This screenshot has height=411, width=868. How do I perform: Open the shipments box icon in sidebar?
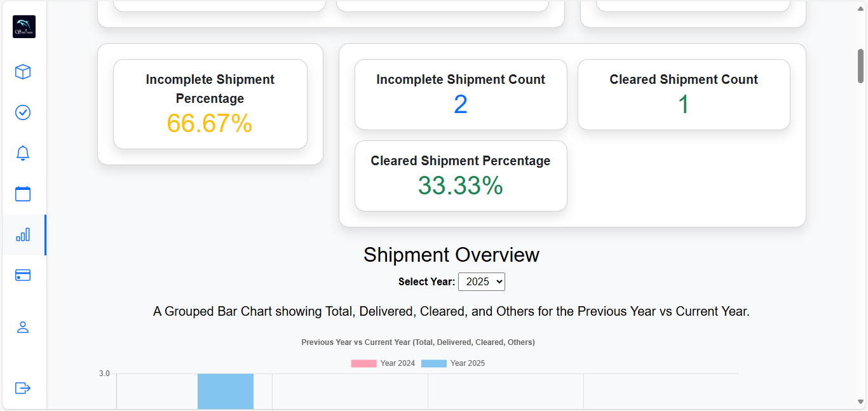click(x=23, y=72)
